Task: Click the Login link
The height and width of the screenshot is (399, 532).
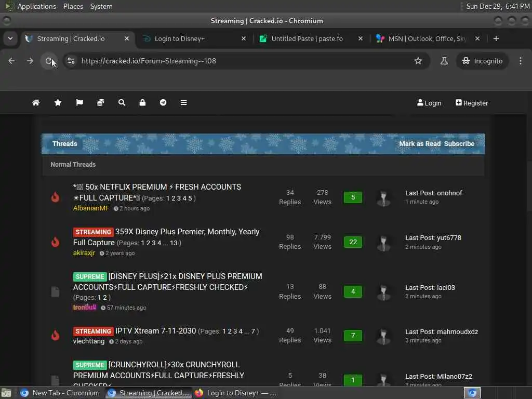Action: click(x=429, y=103)
